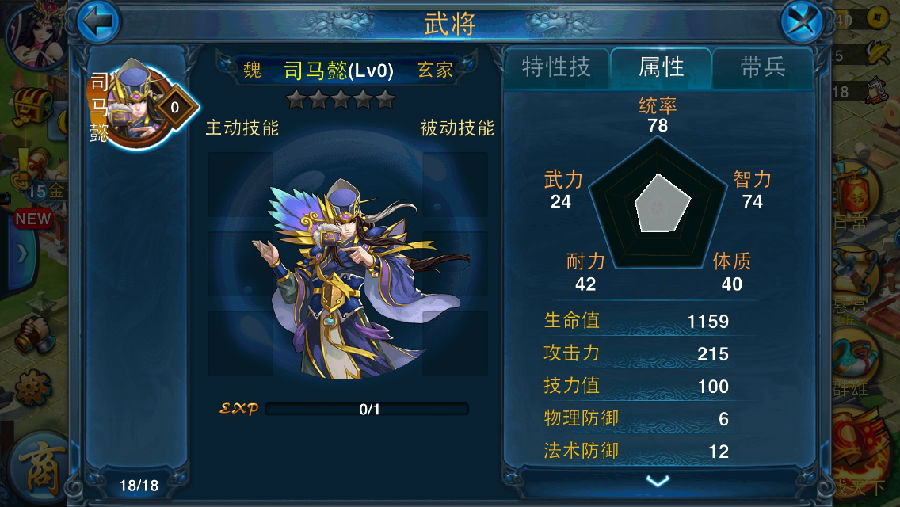Image resolution: width=900 pixels, height=507 pixels.
Task: Close the 武将 panel with crossed-swords icon
Action: (802, 22)
